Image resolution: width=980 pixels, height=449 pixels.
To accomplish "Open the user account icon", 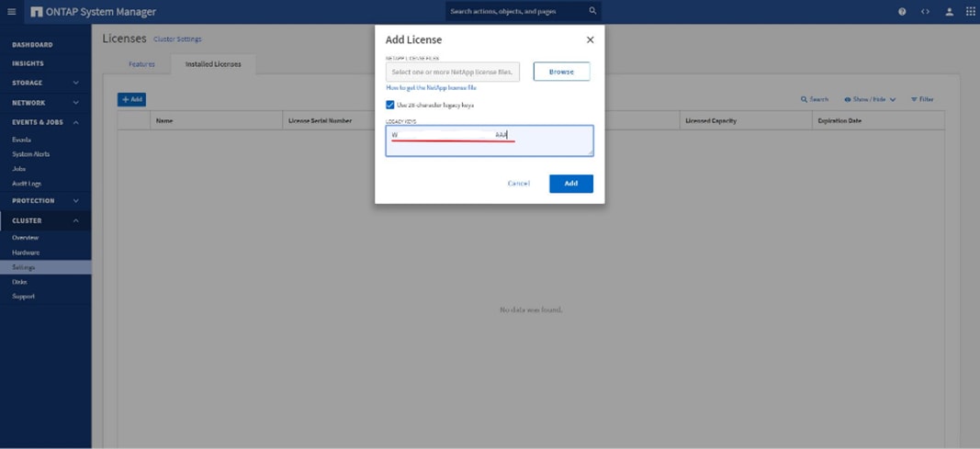I will tap(949, 12).
